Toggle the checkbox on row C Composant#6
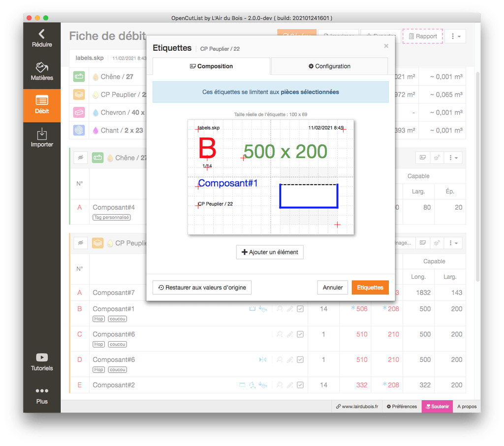This screenshot has width=504, height=446. coord(300,334)
